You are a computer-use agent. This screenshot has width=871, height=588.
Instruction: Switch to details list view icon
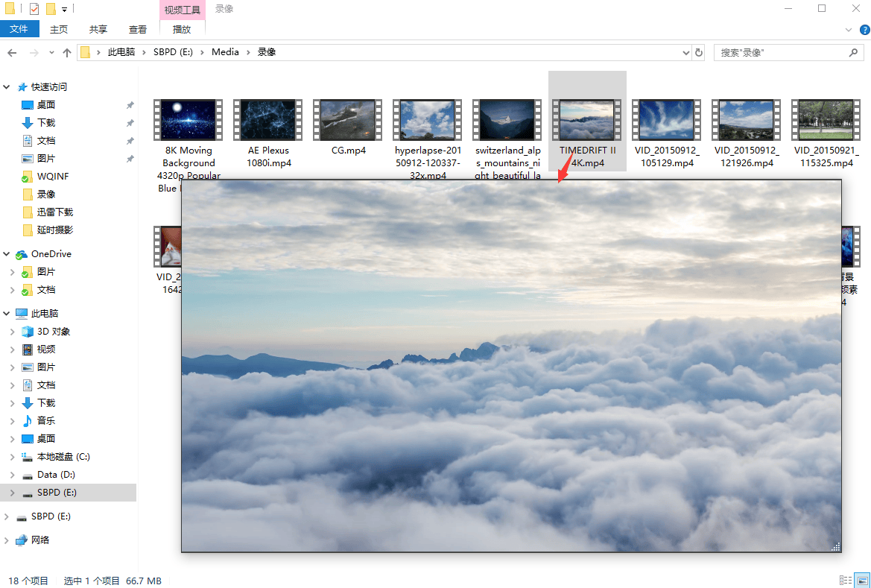(845, 580)
